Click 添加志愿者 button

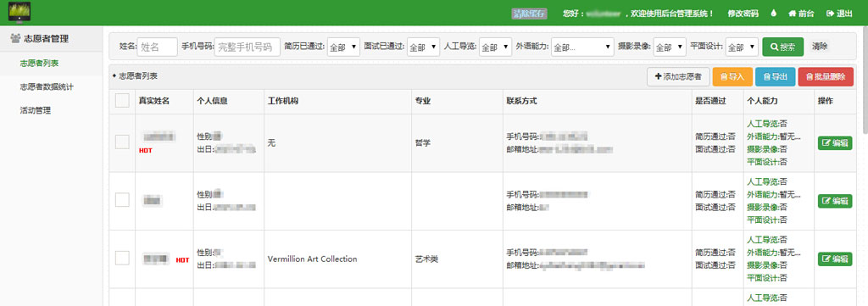678,77
